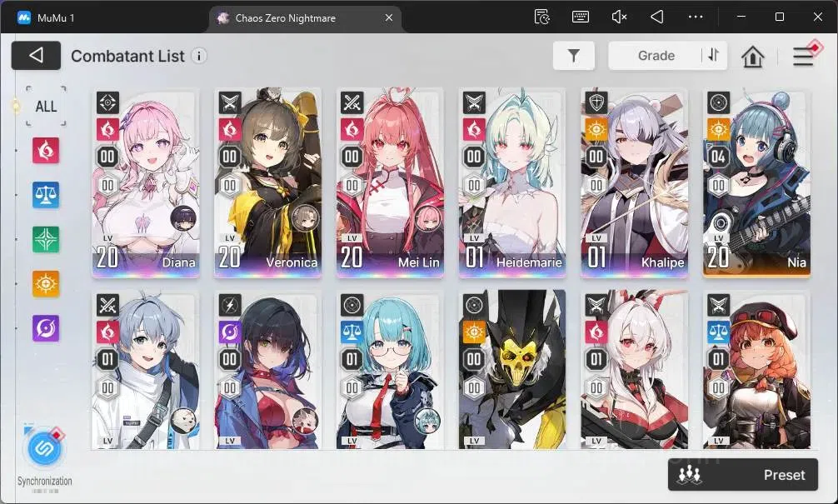Open Nia's combatant card
The height and width of the screenshot is (504, 838).
[x=756, y=183]
